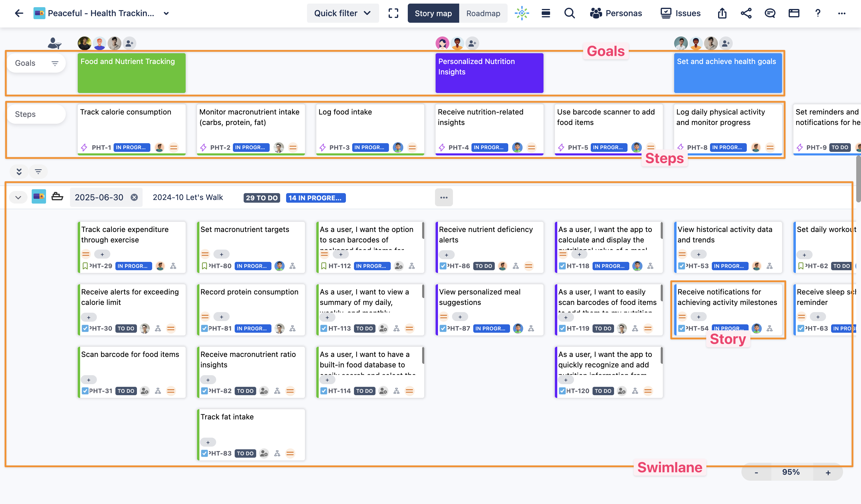
Task: Clear the 2025-06-30 date filter
Action: [134, 197]
